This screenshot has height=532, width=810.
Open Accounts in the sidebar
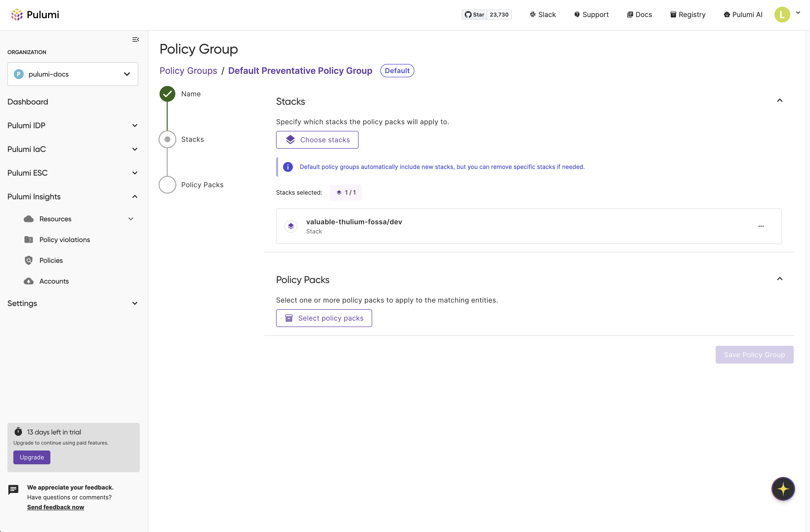(x=54, y=281)
